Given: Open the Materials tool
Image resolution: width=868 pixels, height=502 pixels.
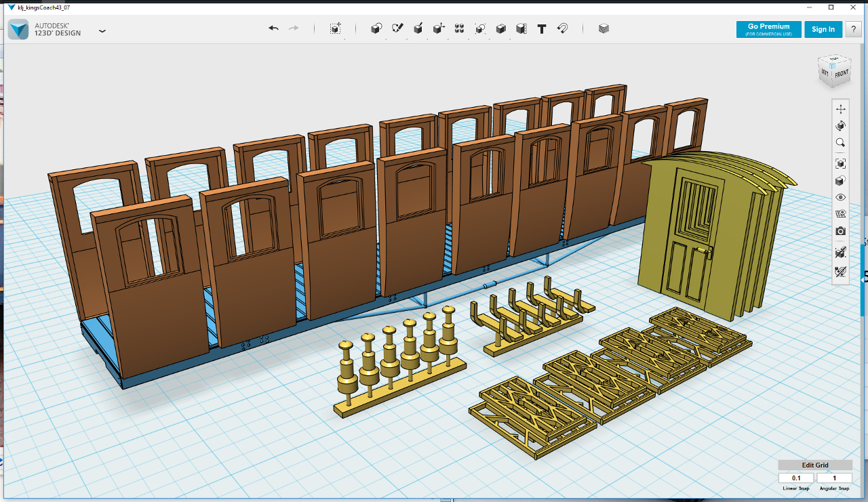Looking at the screenshot, I should [604, 28].
